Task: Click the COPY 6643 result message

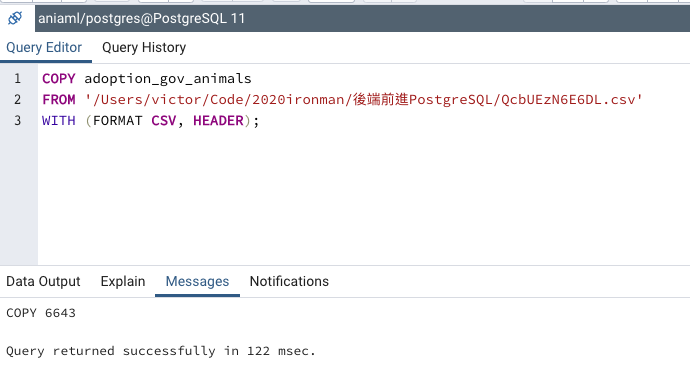Action: tap(41, 313)
